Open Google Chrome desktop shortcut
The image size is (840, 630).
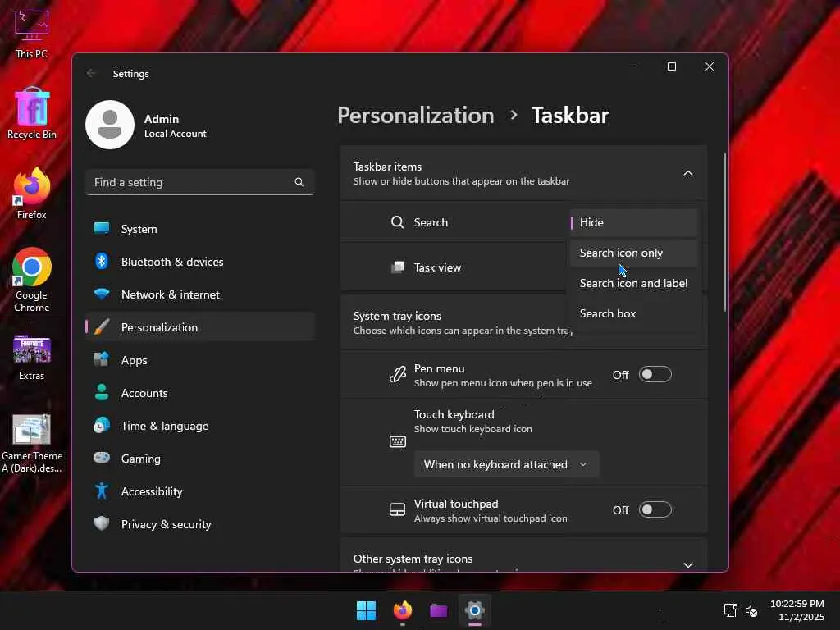[x=32, y=280]
